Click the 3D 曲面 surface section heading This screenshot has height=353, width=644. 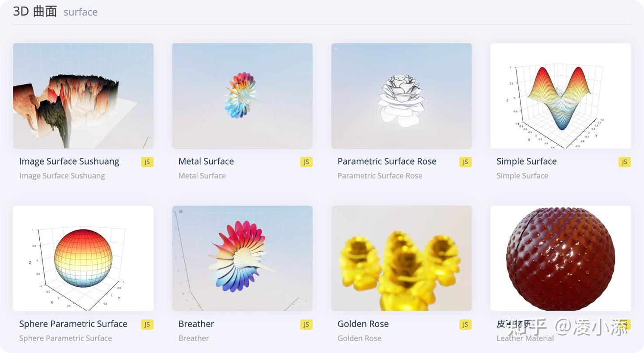[x=55, y=12]
